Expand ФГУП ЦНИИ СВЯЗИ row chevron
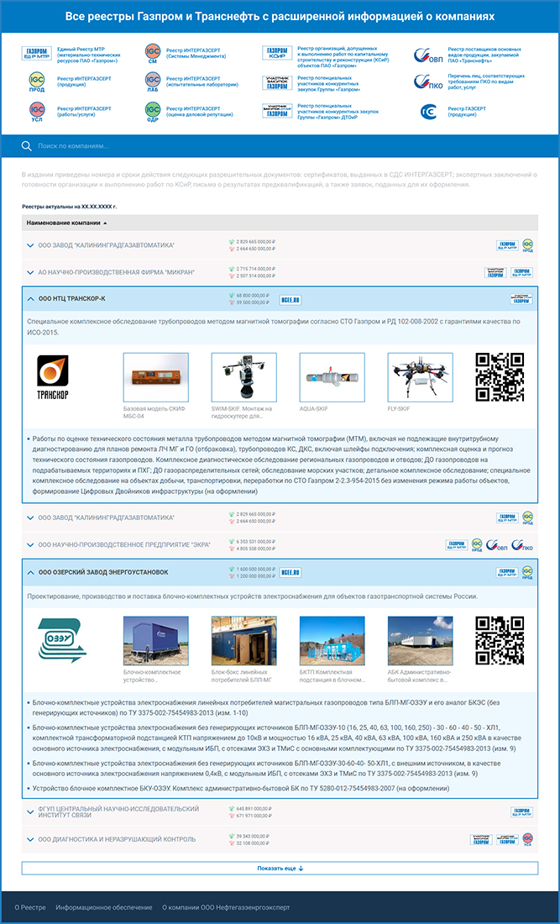The height and width of the screenshot is (924, 560). [30, 812]
